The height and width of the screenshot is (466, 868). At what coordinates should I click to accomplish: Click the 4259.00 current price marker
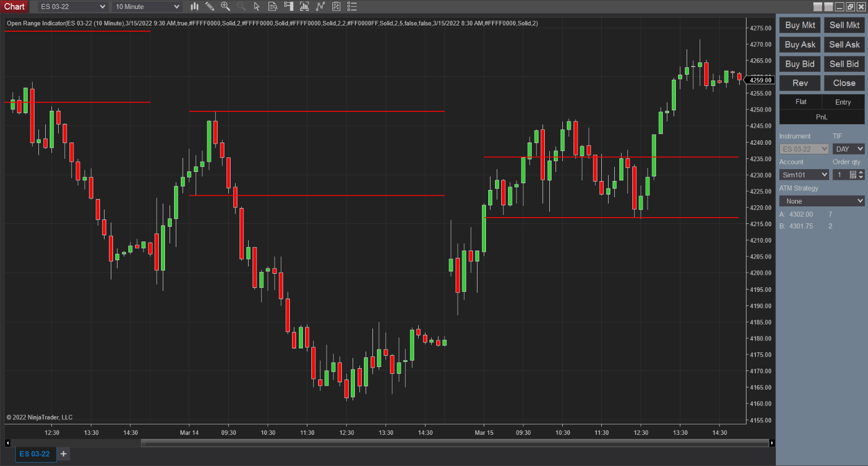(759, 80)
